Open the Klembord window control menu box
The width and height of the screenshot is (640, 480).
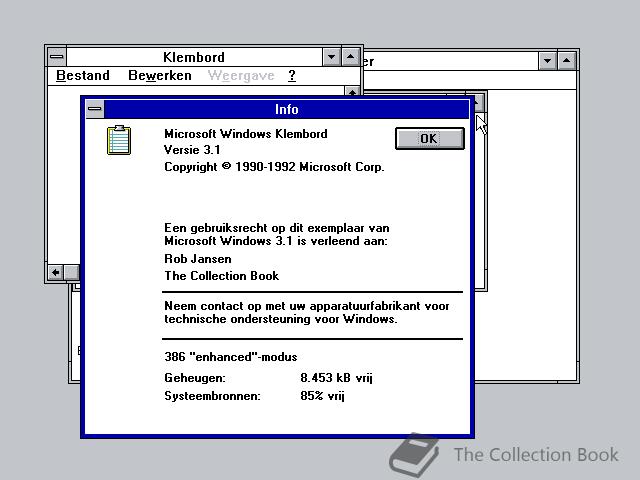(57, 57)
